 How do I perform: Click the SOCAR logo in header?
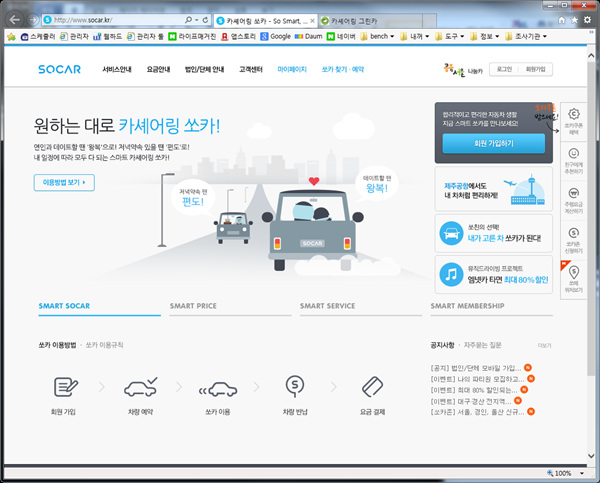point(60,69)
